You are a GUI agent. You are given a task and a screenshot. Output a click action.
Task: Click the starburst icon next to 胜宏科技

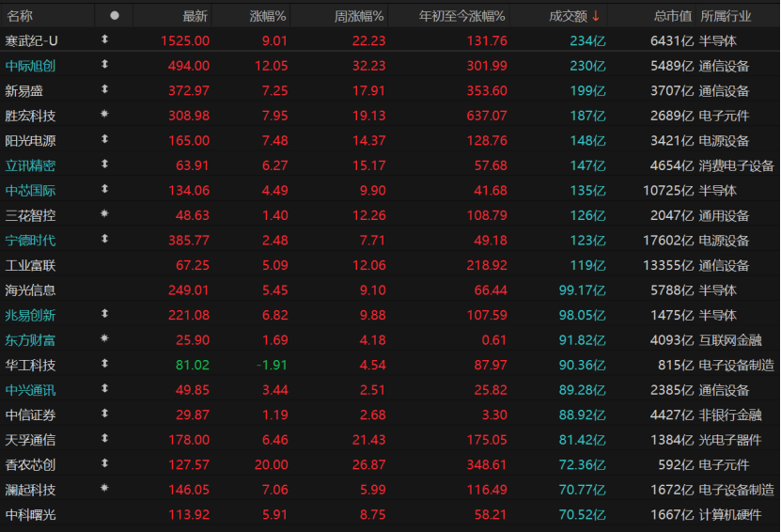tap(104, 116)
